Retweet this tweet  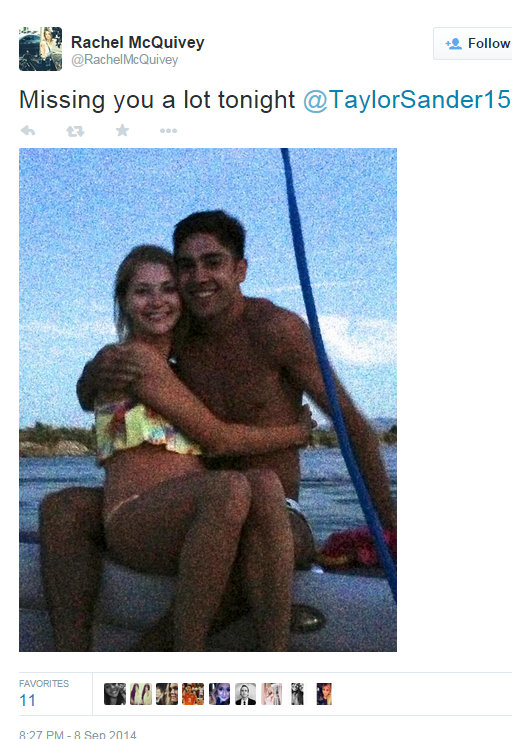pyautogui.click(x=75, y=131)
